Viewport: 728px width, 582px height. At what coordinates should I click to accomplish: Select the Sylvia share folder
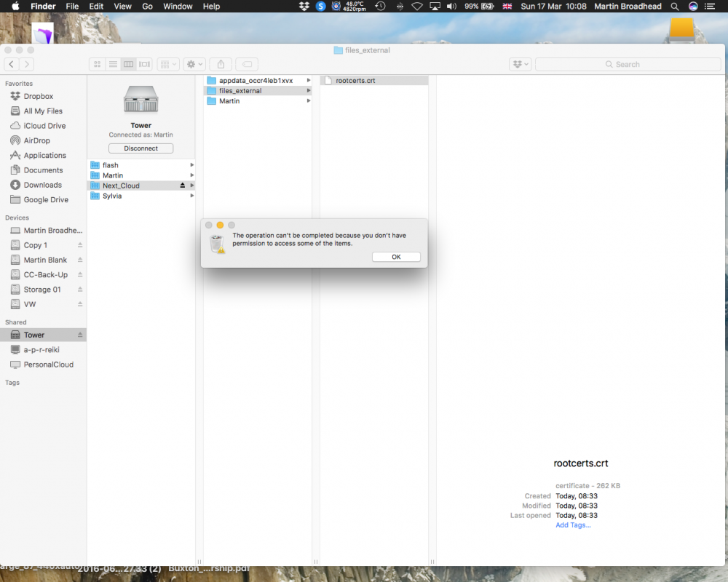coord(141,196)
